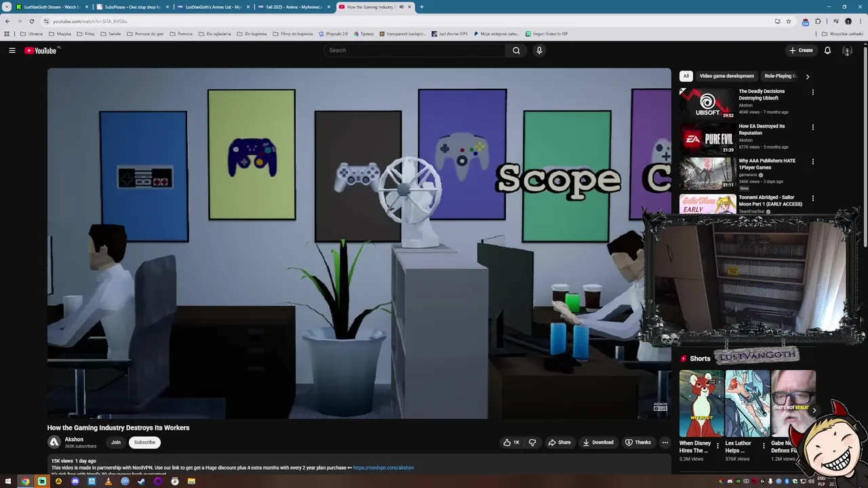Open the Deadly Decisions Destroying Ubisoft thumbnail
The height and width of the screenshot is (488, 868).
tap(707, 103)
